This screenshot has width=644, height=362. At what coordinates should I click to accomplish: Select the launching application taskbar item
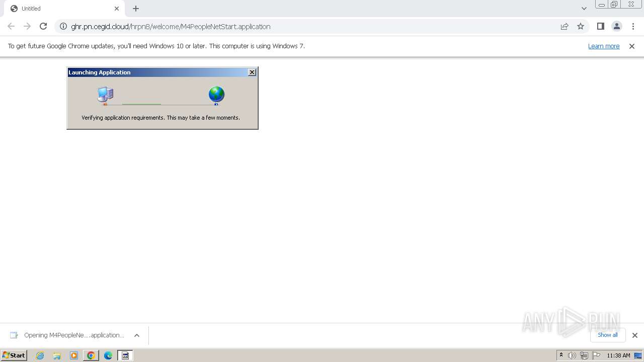click(x=125, y=355)
